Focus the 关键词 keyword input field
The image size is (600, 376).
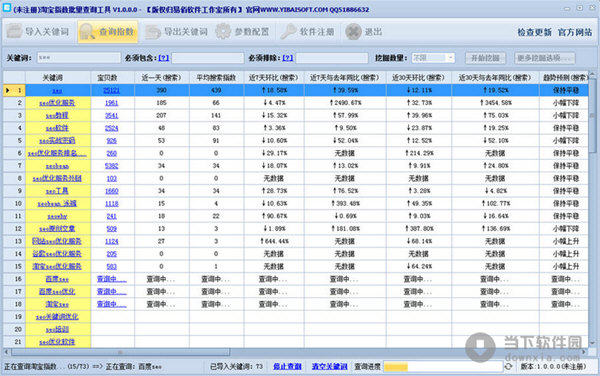78,58
